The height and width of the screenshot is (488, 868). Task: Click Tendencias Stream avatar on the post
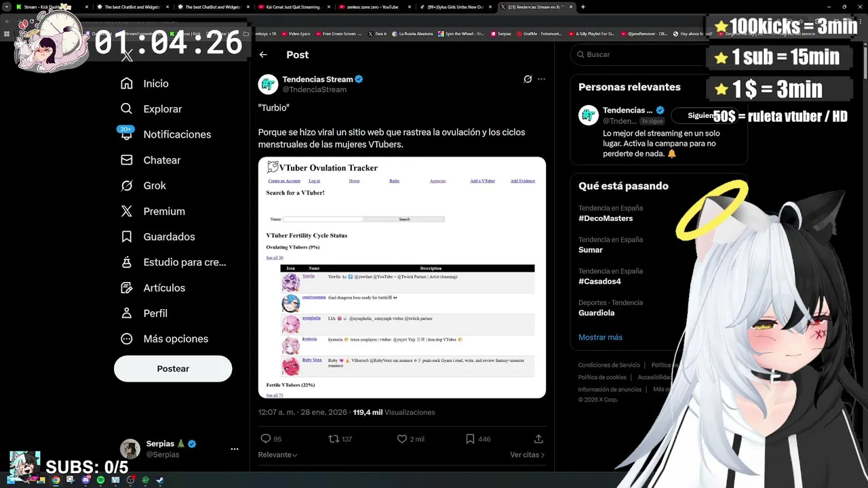point(269,84)
